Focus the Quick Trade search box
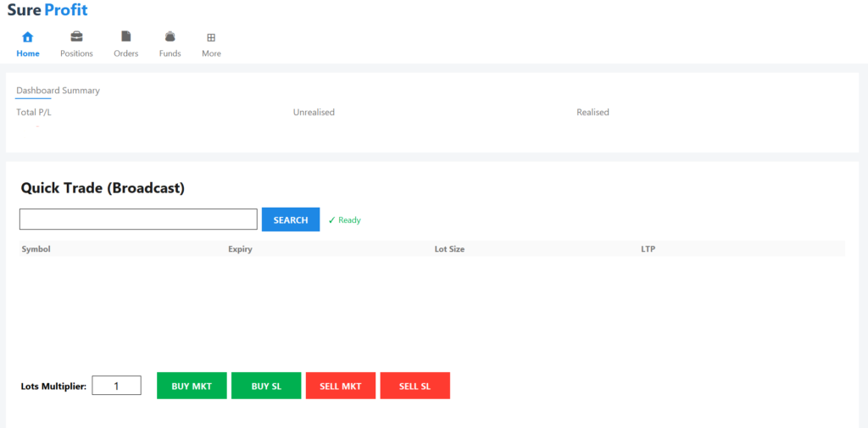 tap(138, 220)
